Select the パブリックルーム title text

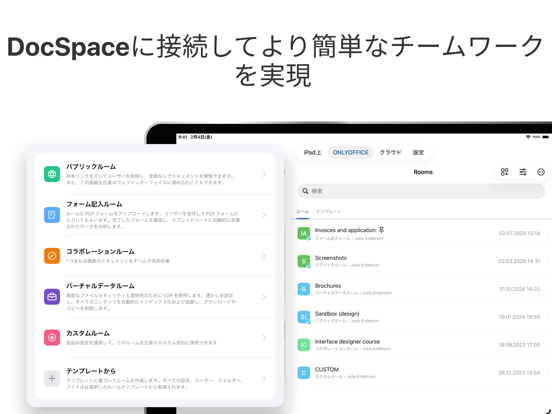point(91,166)
